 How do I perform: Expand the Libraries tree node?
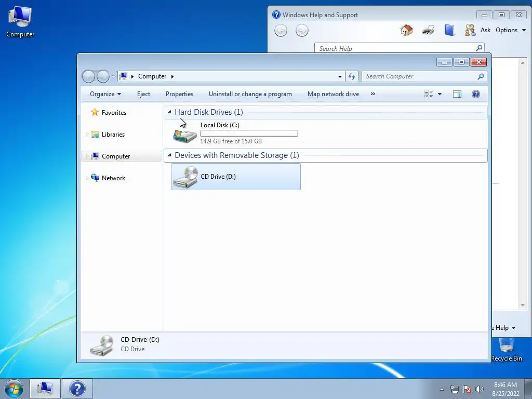point(87,135)
